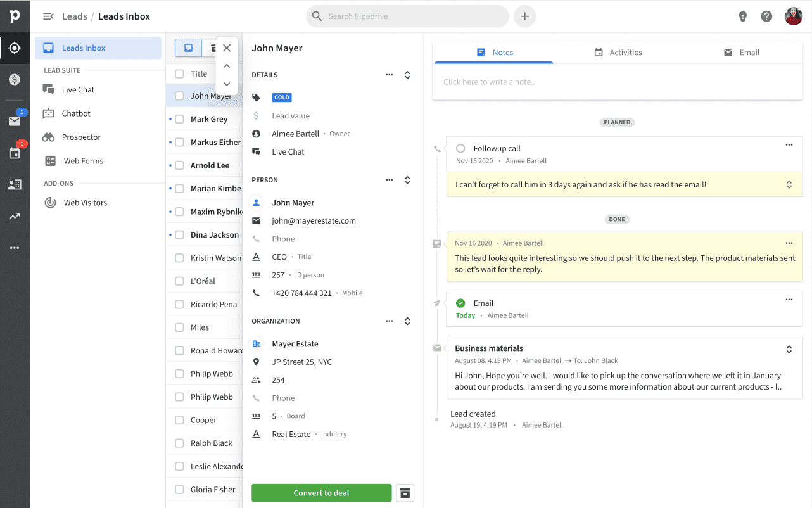Collapse the Details section
Screen dimensions: 812x508
407,75
